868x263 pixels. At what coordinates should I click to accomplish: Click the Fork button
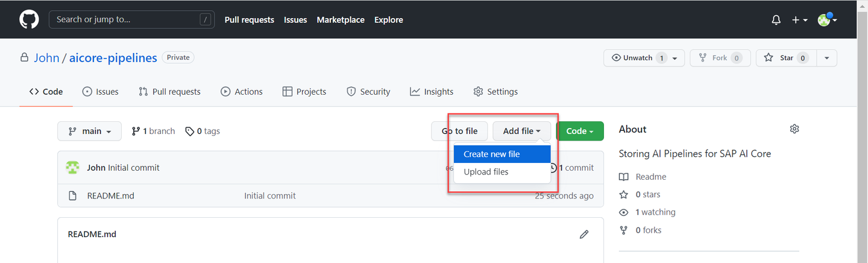tap(720, 58)
